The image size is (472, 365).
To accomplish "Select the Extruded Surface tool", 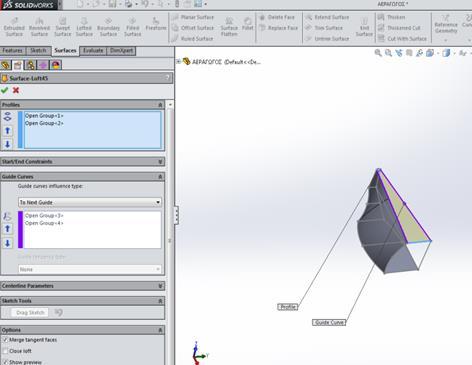I will [x=14, y=26].
